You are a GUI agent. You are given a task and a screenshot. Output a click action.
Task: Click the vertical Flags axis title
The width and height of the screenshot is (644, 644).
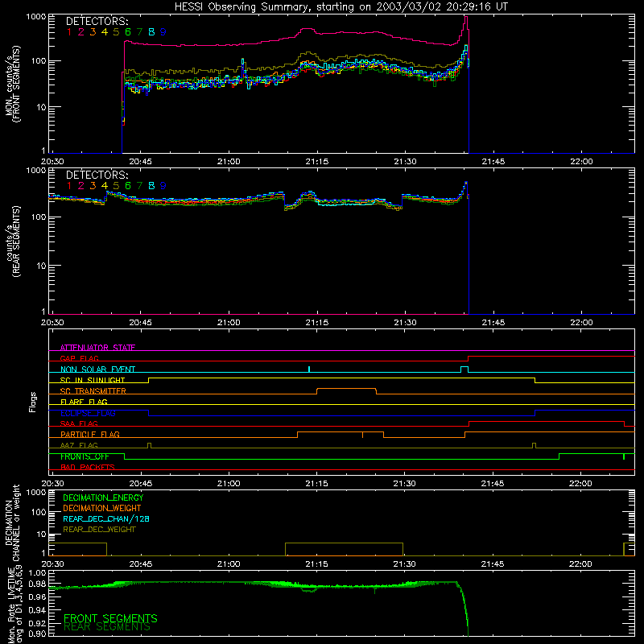coord(33,402)
